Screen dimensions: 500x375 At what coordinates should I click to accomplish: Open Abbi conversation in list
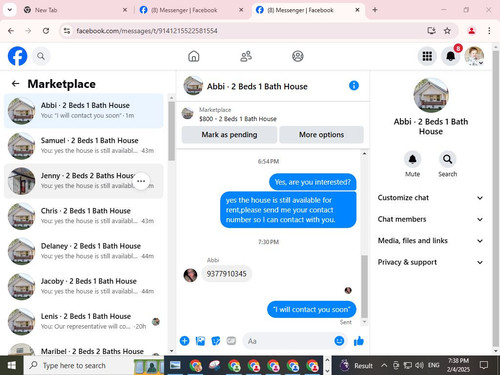(84, 111)
